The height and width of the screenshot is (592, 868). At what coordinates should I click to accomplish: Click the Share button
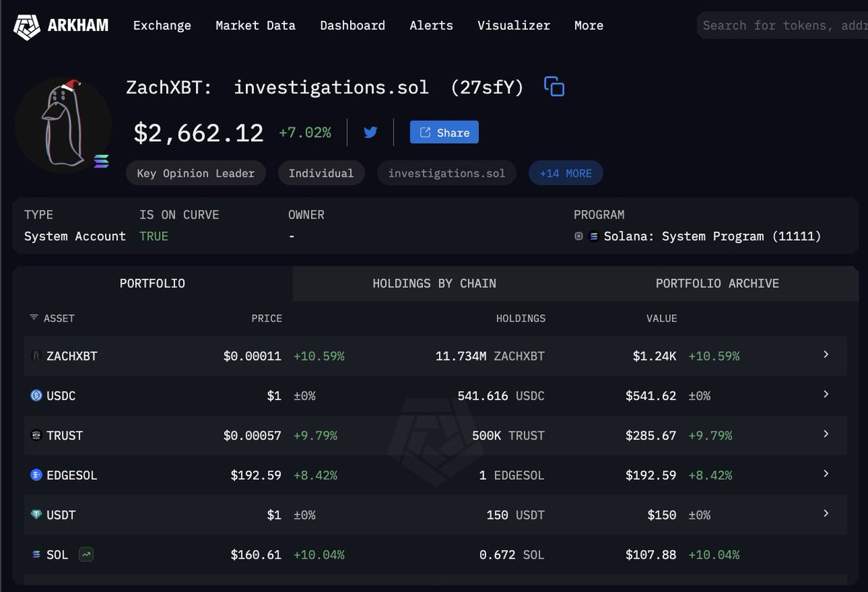tap(444, 132)
